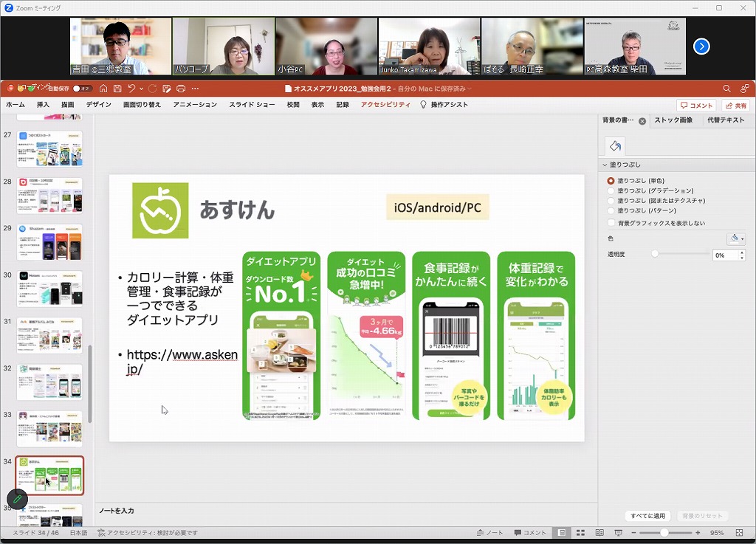Enable 背景グラフィックスを表示しない checkbox
756x544 pixels.
(x=611, y=223)
